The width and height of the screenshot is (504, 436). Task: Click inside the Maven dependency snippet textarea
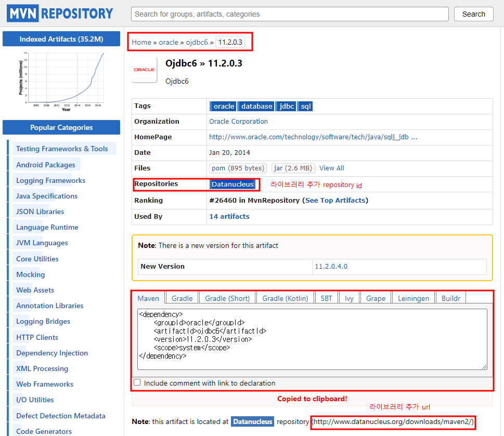(312, 339)
